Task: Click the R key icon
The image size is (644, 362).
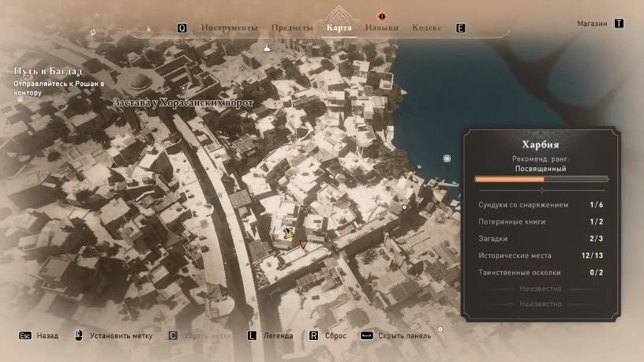Action: click(x=313, y=336)
